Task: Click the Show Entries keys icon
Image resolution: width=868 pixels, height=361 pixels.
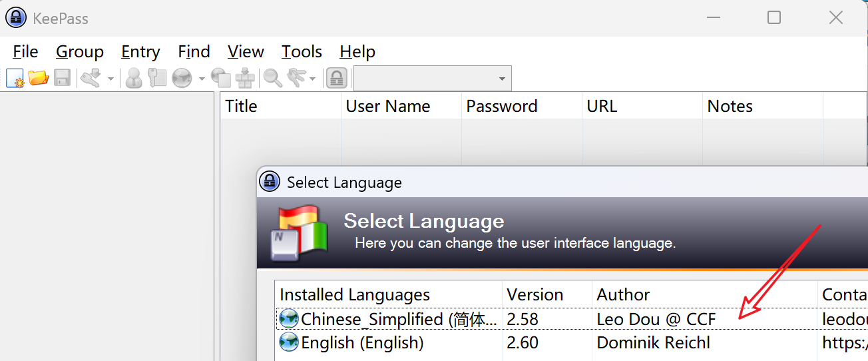Action: pos(296,78)
